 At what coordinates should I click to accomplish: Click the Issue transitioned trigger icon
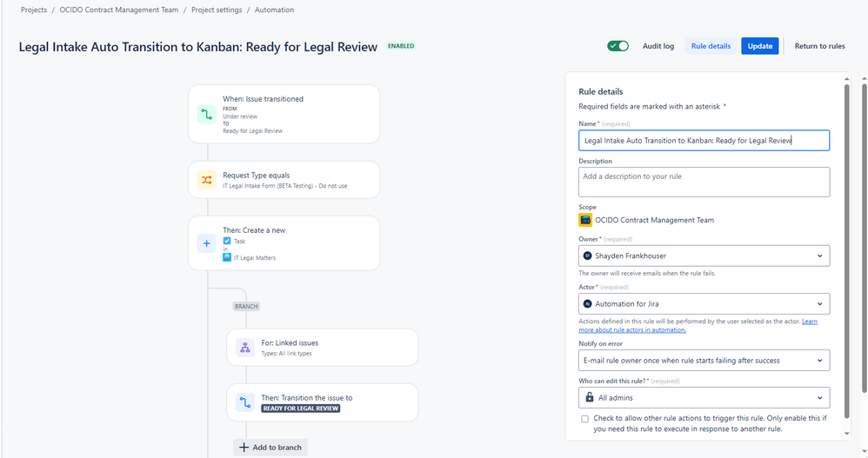[206, 115]
